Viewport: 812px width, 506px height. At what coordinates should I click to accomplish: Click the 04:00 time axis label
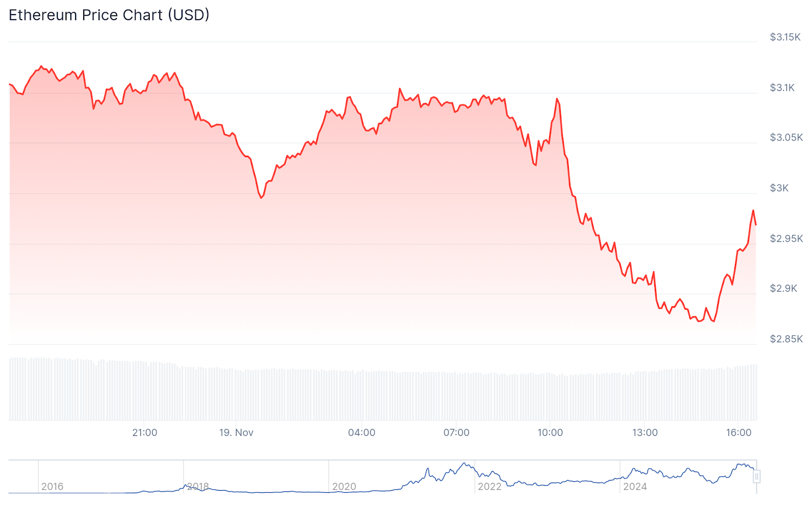tap(362, 432)
